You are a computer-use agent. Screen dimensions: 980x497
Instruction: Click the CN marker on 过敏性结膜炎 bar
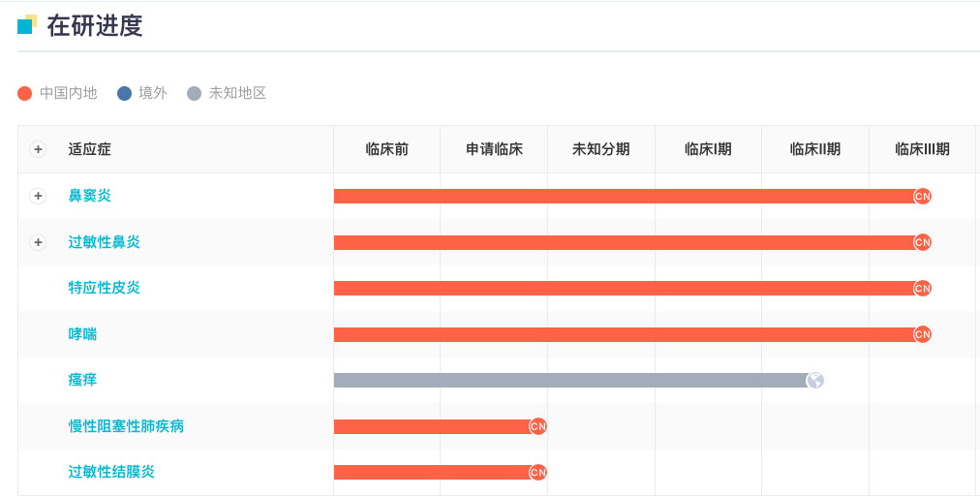538,473
